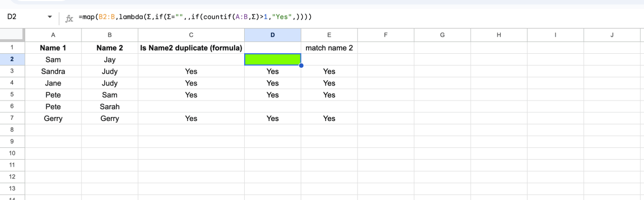The width and height of the screenshot is (644, 200).
Task: Click 'Yes' in cell C4
Action: coord(191,83)
